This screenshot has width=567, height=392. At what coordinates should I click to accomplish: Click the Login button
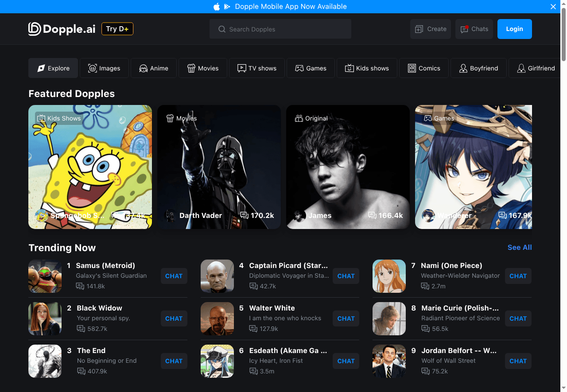click(514, 29)
